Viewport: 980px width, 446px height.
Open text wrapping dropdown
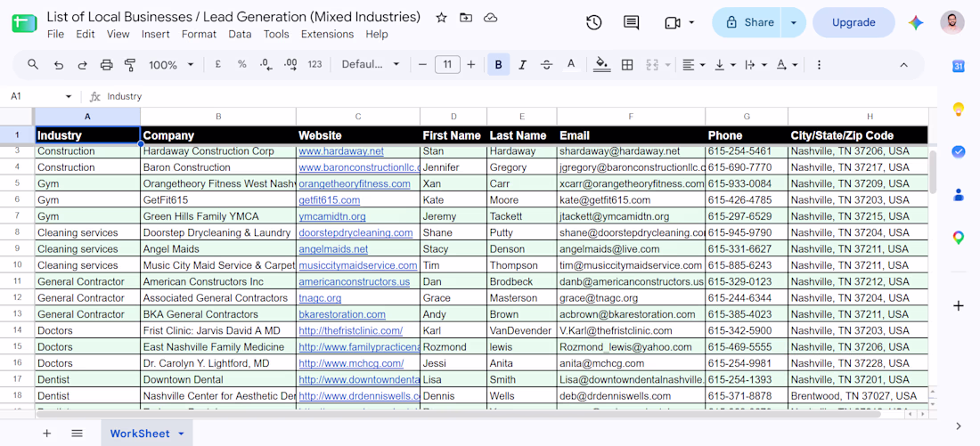[x=756, y=64]
